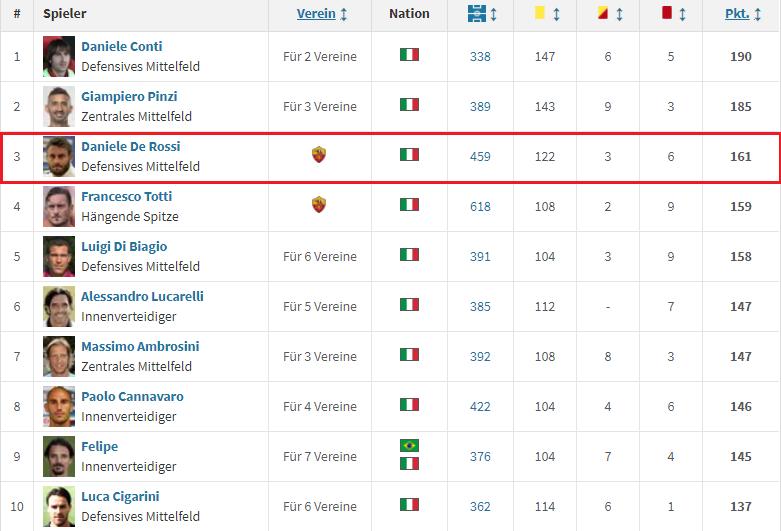
Task: Open Daniele Conti player profile
Action: [121, 47]
